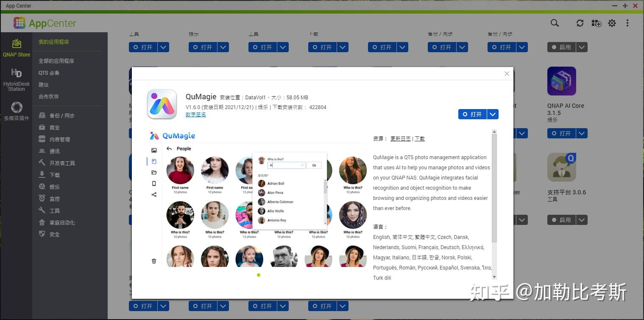Viewport: 644px width, 320px height.
Task: Click the 下载 resource link
Action: pos(419,138)
